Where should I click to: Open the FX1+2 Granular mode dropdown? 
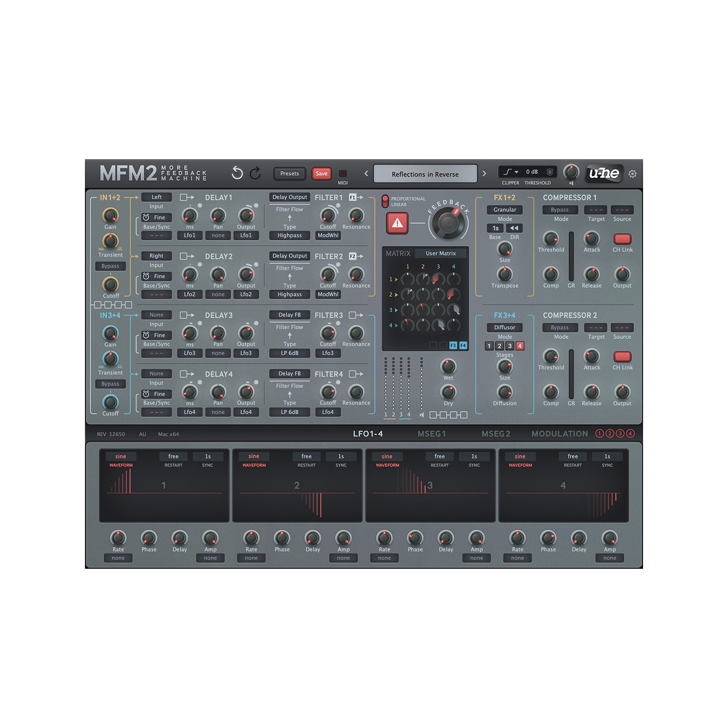pyautogui.click(x=505, y=210)
